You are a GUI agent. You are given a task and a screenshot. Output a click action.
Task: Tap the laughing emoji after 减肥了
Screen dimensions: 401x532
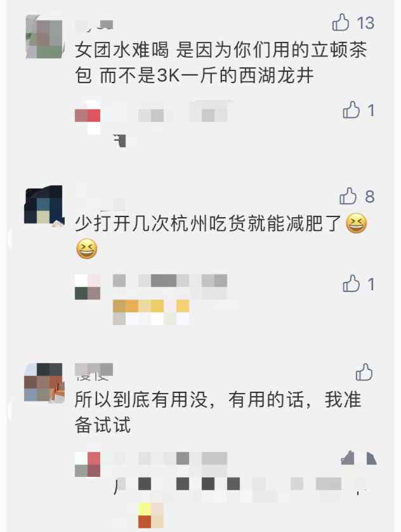356,223
